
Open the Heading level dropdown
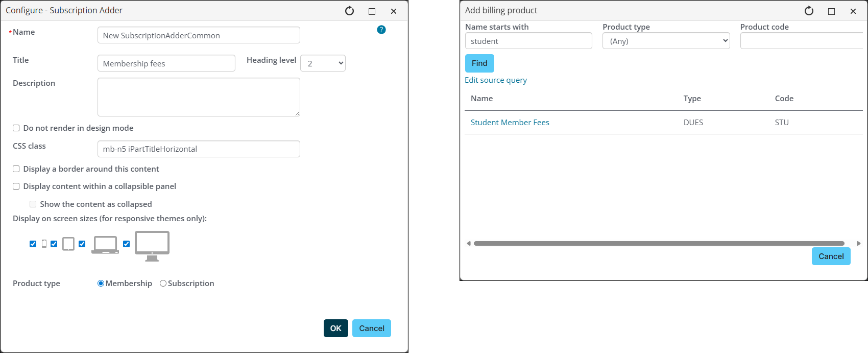coord(323,63)
